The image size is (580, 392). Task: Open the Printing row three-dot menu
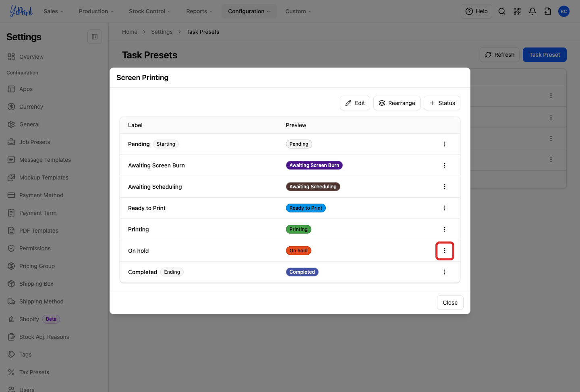pyautogui.click(x=445, y=229)
